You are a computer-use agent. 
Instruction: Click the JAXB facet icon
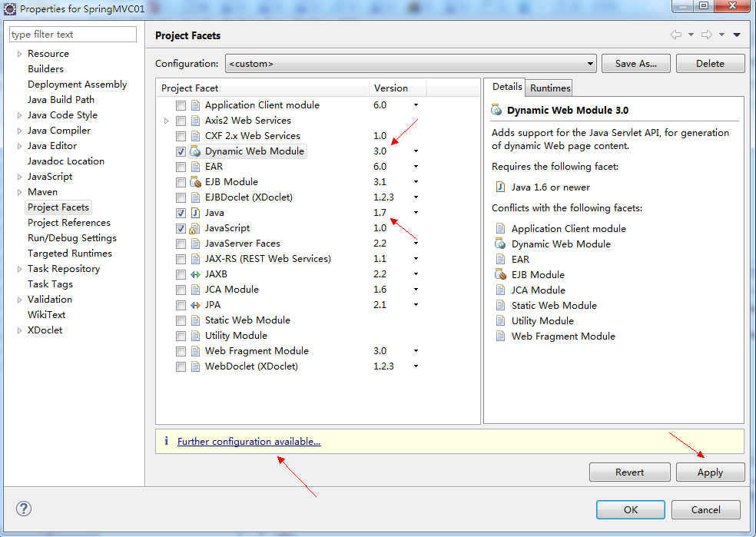195,274
